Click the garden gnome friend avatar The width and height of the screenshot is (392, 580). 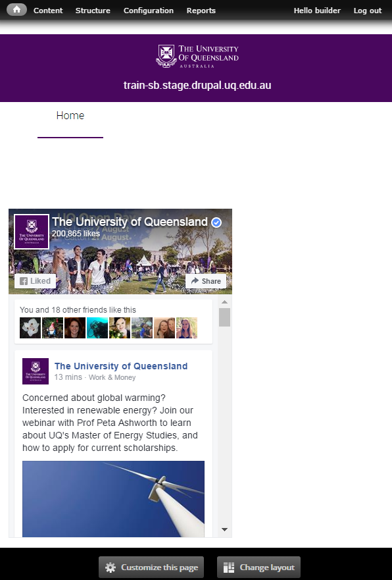(53, 328)
